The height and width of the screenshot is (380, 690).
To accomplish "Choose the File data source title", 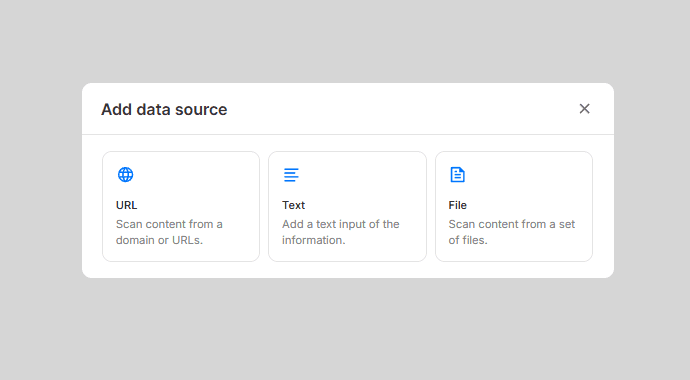I will [458, 205].
